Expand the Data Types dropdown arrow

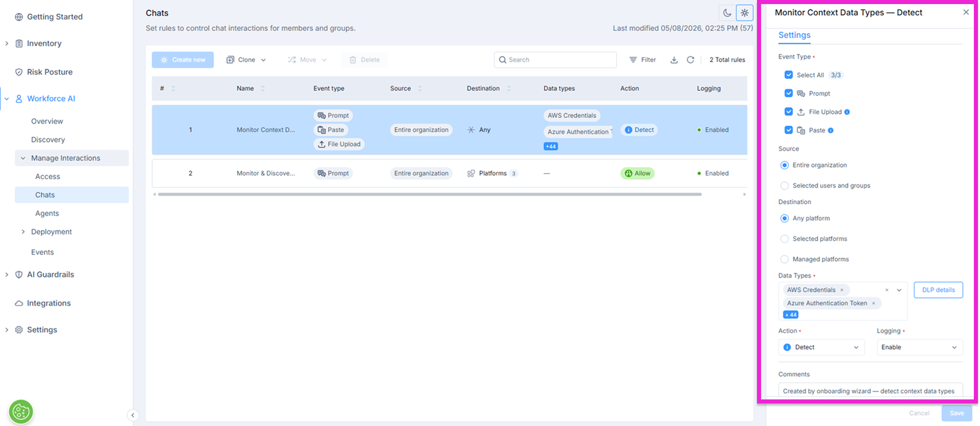[899, 290]
